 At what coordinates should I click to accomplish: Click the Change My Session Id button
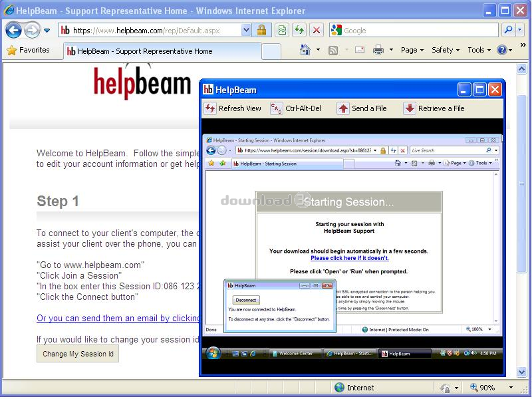[78, 354]
